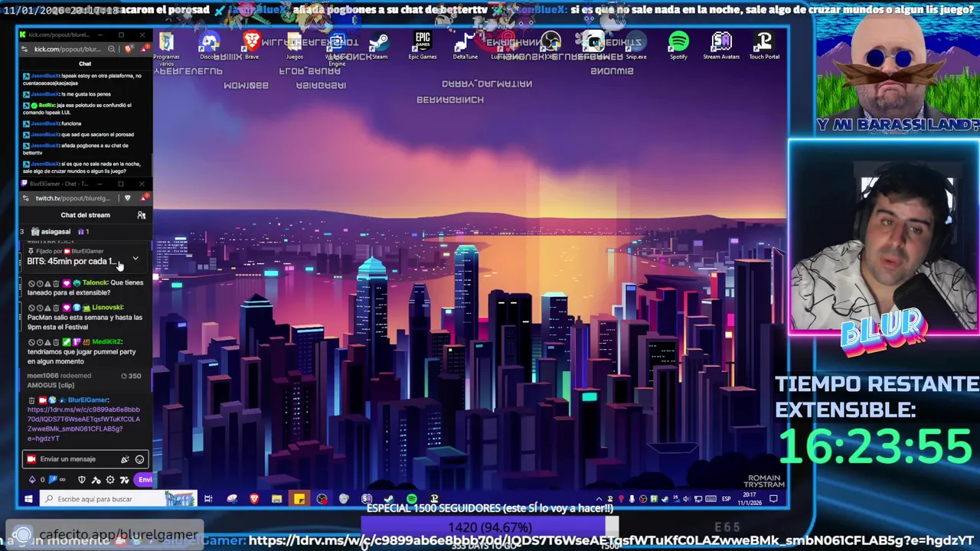Click the pinned 'BITS: 45min por cada' message
980x551 pixels.
71,261
